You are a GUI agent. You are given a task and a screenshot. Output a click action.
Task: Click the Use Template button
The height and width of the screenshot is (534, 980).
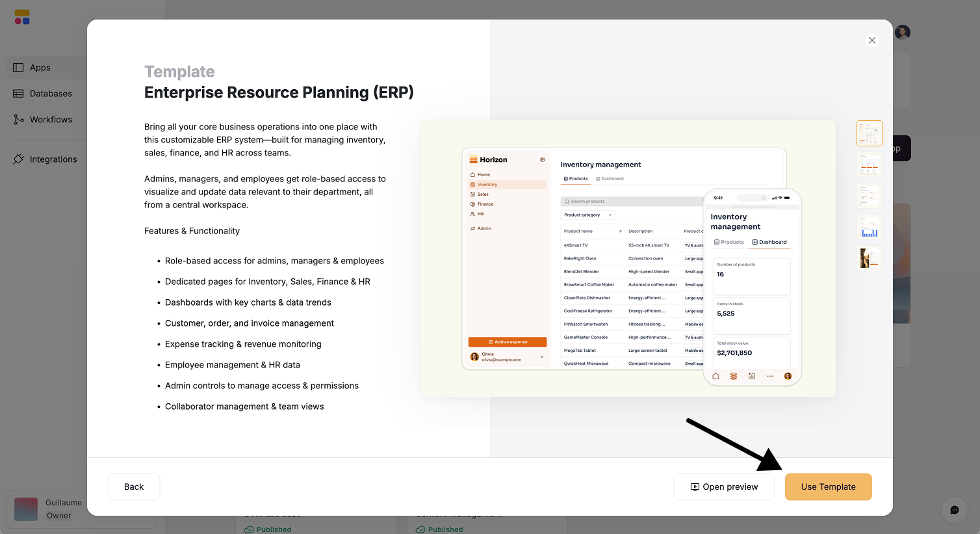[828, 487]
